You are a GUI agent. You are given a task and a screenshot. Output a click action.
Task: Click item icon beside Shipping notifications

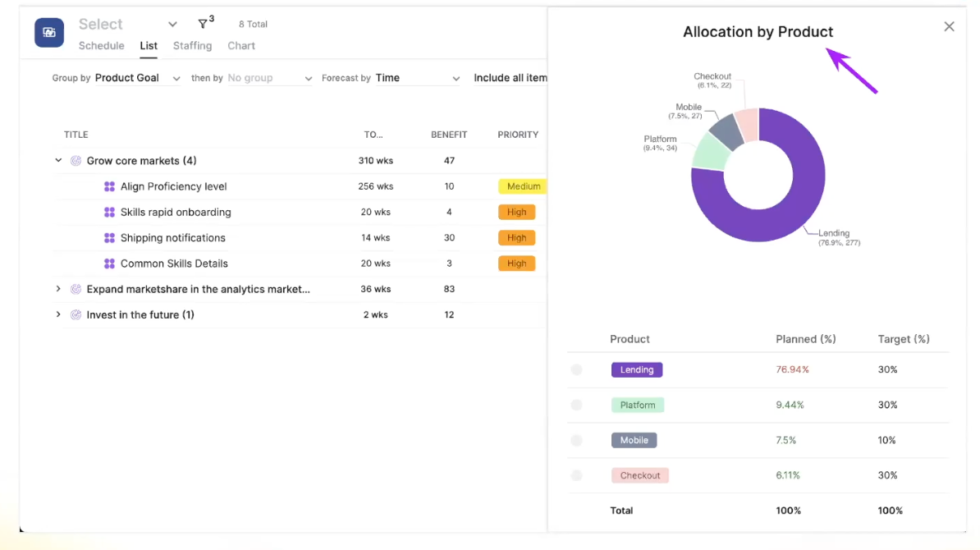coord(109,237)
